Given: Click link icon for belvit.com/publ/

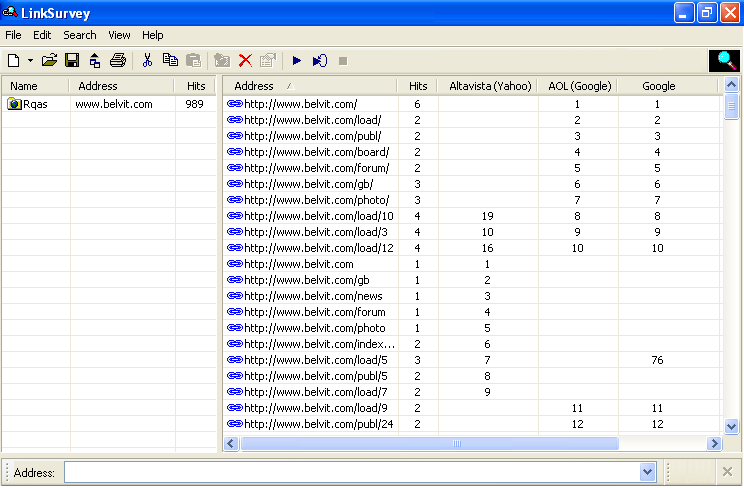Looking at the screenshot, I should tap(235, 136).
